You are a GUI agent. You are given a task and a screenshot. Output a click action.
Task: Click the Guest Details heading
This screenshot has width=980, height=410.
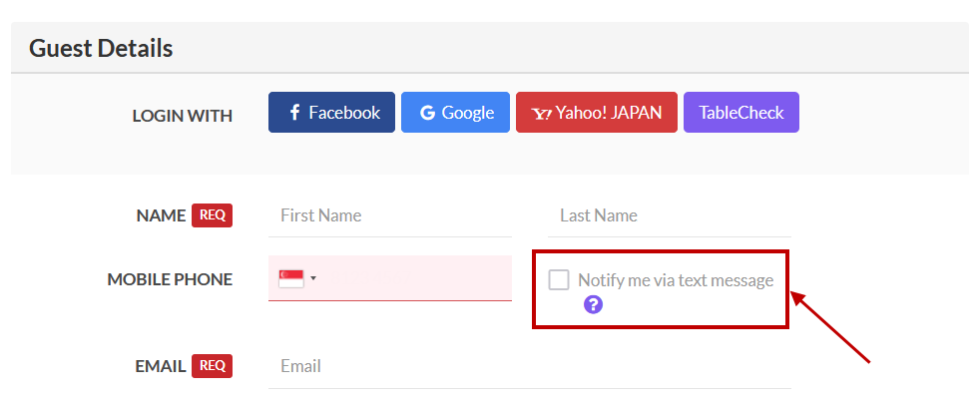pos(101,48)
